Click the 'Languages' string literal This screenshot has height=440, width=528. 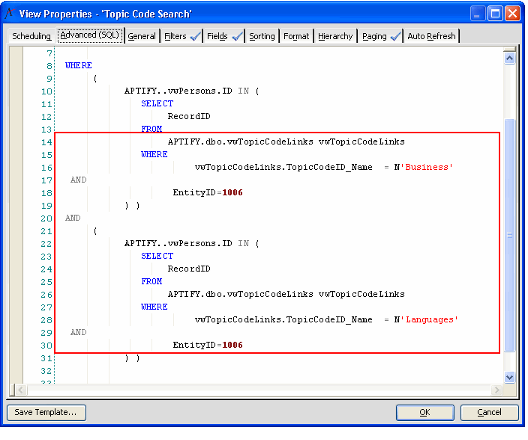click(x=429, y=319)
